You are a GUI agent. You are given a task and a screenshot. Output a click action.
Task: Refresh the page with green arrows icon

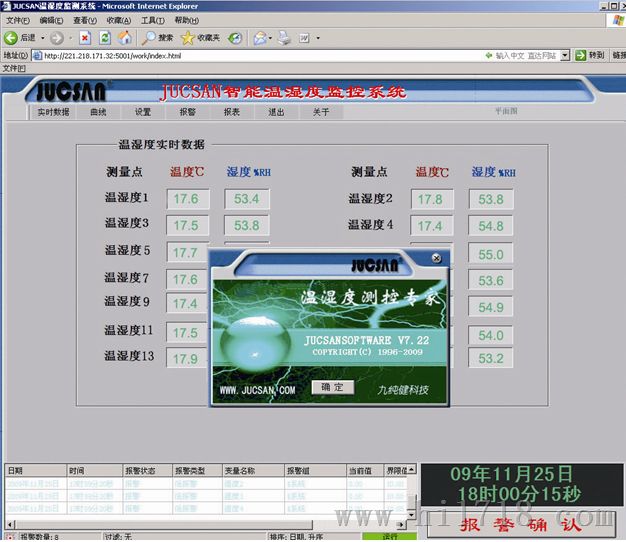point(105,38)
